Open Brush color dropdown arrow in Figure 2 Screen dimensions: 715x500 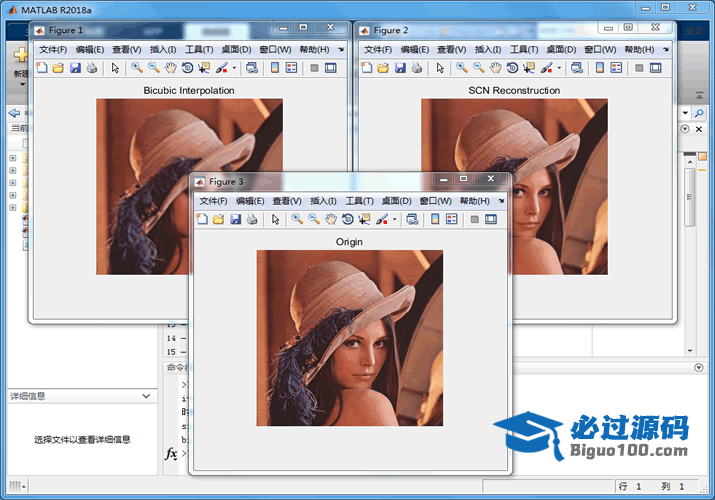(x=560, y=68)
